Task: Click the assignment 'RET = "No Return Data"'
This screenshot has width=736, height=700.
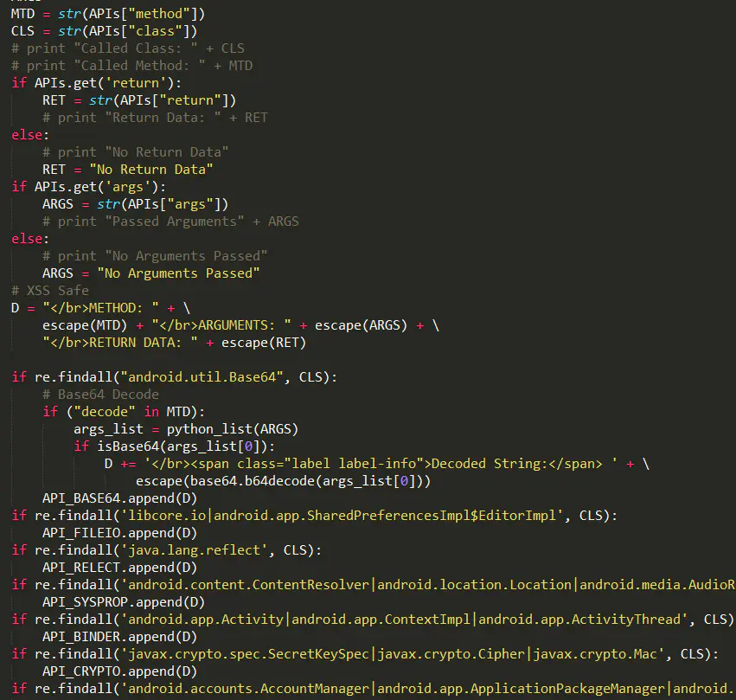Action: point(128,170)
